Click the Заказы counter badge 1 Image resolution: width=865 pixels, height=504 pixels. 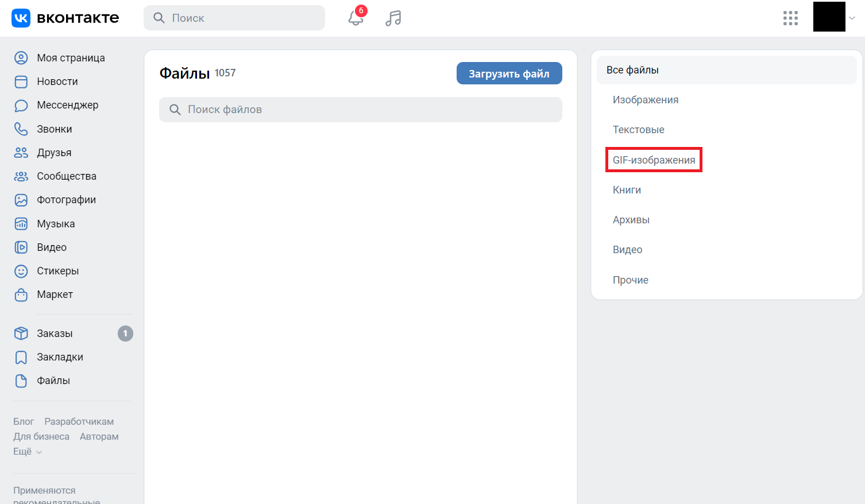125,334
